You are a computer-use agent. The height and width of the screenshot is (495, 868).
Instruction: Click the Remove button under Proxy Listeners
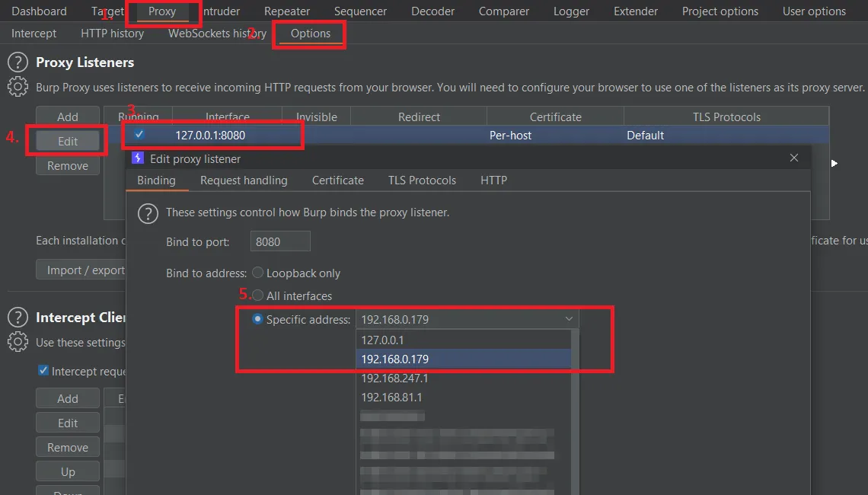[x=67, y=165]
